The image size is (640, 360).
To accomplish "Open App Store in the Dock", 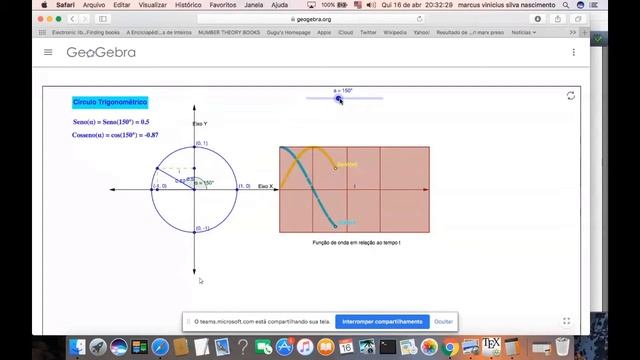I will 284,347.
